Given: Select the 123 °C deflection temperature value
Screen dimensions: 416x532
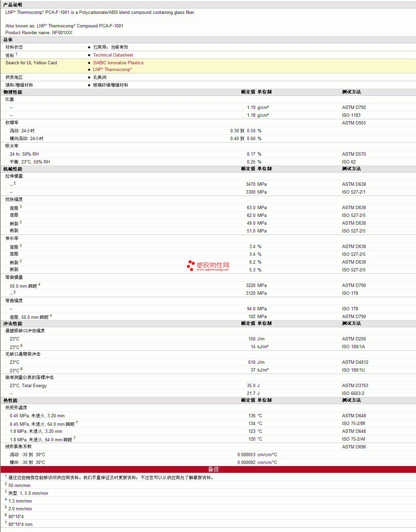Looking at the screenshot, I should 255,431.
